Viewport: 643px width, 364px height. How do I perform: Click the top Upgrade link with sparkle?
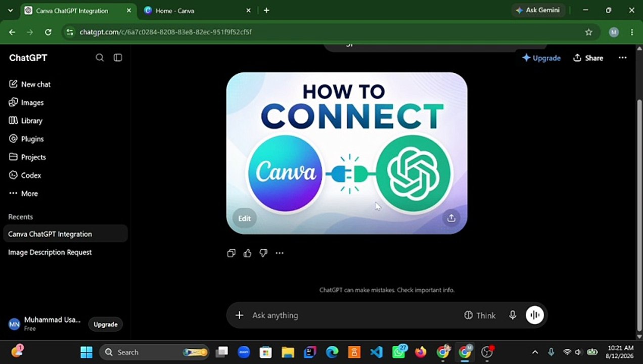click(x=541, y=58)
